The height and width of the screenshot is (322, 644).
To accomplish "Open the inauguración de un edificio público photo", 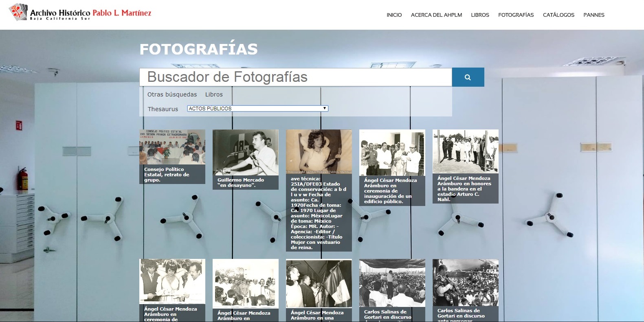I will 392,153.
